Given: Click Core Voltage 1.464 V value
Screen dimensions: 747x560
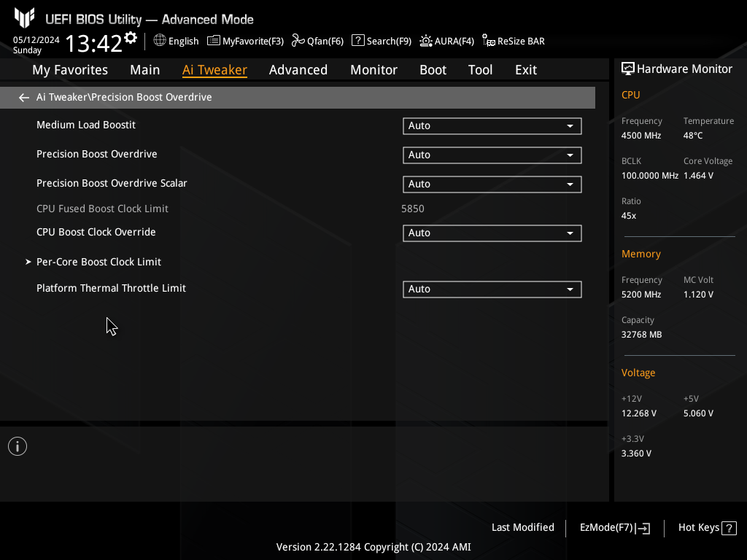Looking at the screenshot, I should point(698,176).
